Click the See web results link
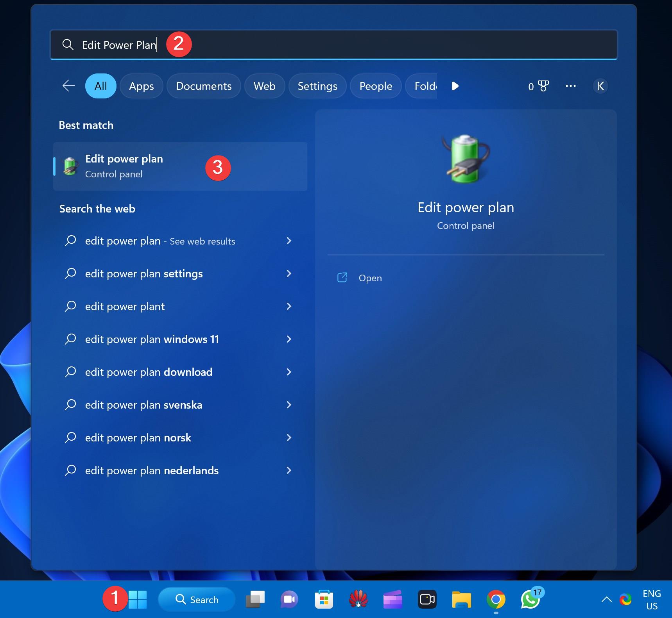 tap(202, 241)
